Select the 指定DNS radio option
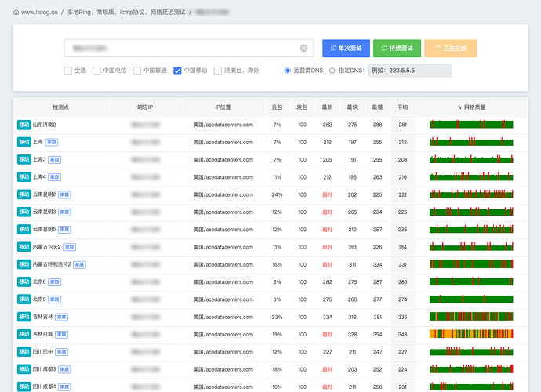This screenshot has height=392, width=541. (x=332, y=71)
